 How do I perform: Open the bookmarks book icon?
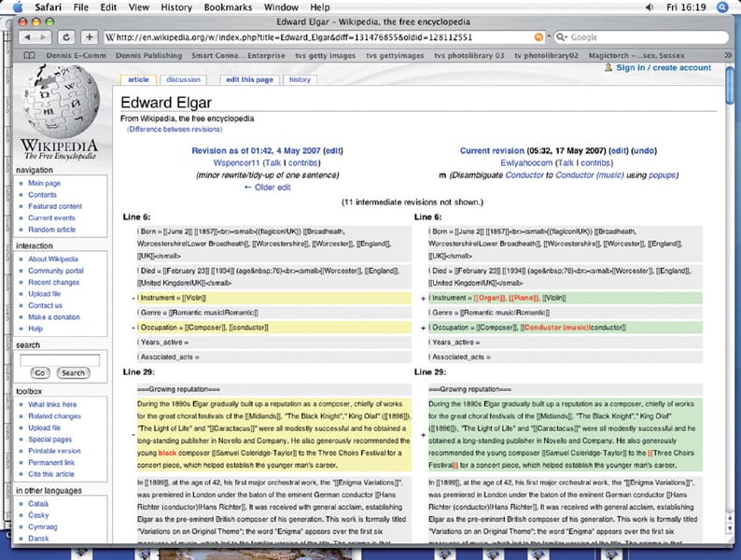[29, 55]
